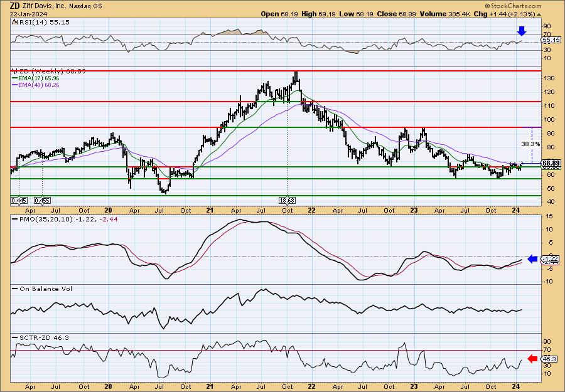Click the High 69.19 value
The image size is (565, 392).
[319, 14]
